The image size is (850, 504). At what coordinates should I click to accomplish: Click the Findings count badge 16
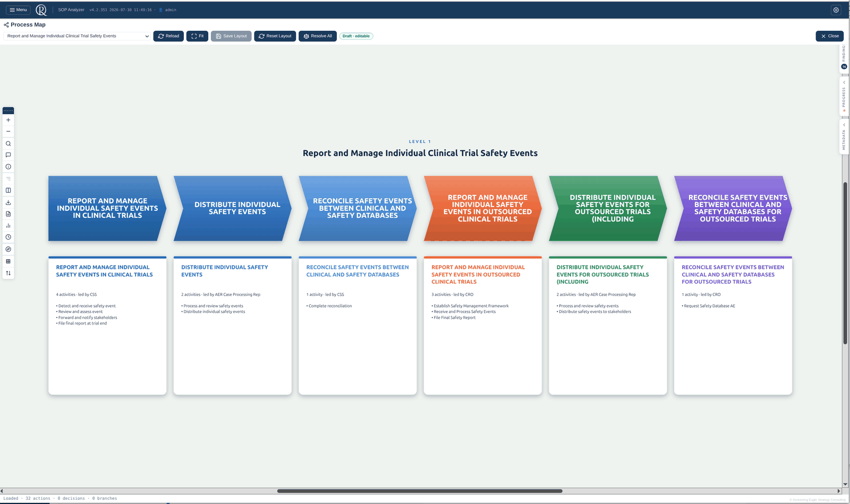[x=844, y=67]
